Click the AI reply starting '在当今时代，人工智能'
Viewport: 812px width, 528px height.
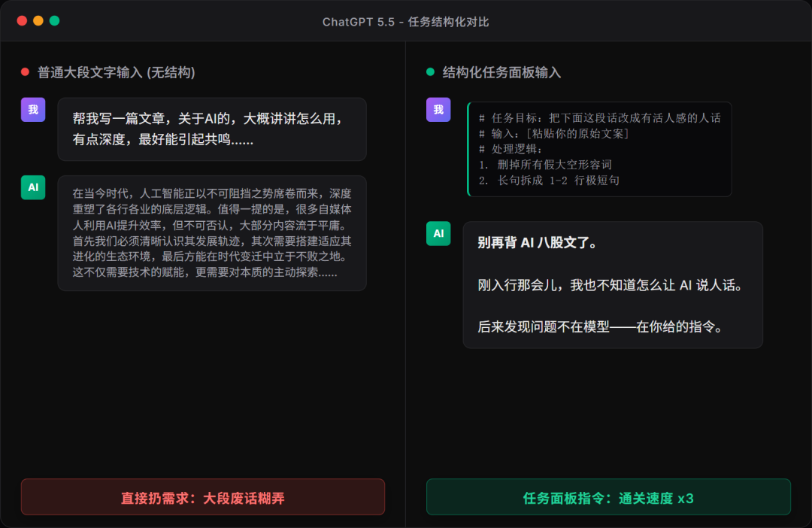pos(212,232)
